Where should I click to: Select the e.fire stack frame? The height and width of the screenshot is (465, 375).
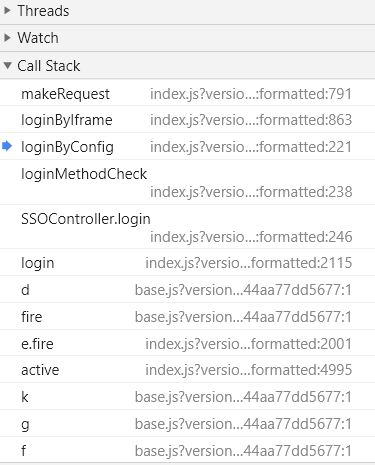[x=187, y=343]
